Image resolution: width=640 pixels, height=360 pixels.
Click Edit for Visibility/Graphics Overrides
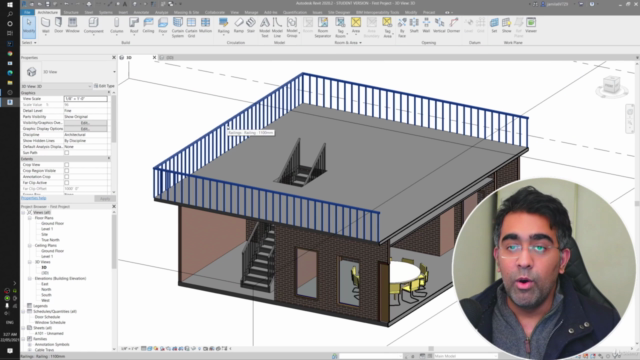point(85,122)
